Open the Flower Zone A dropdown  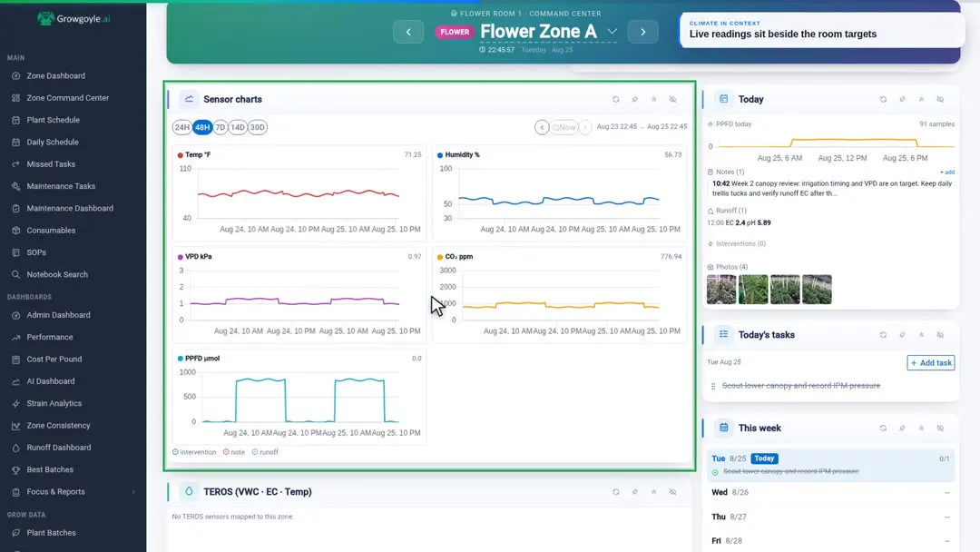pyautogui.click(x=612, y=31)
